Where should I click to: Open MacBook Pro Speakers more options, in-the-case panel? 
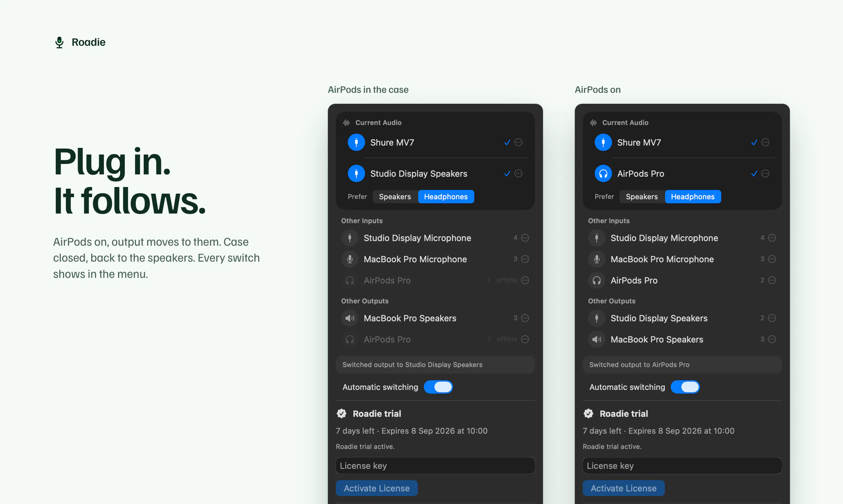[x=525, y=318]
